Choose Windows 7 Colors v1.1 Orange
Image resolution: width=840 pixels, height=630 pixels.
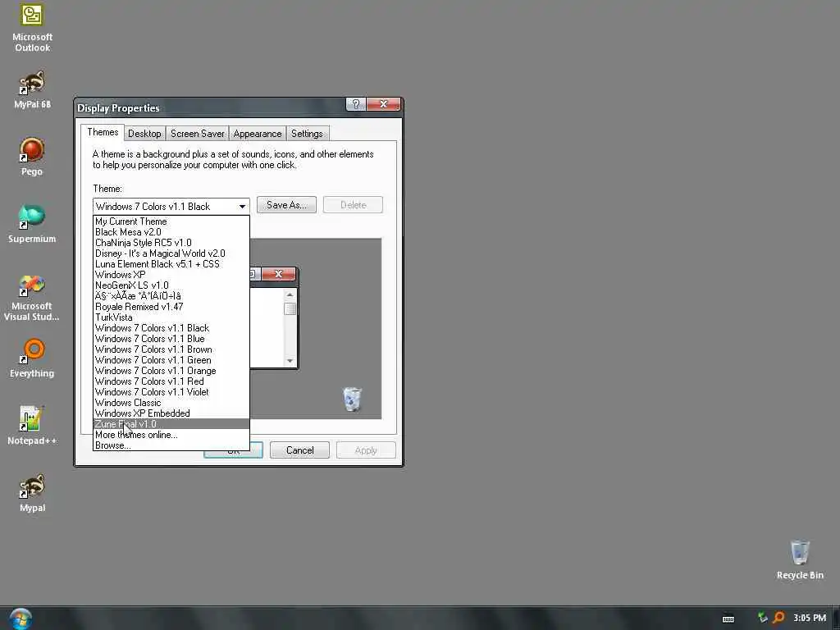tap(171, 371)
